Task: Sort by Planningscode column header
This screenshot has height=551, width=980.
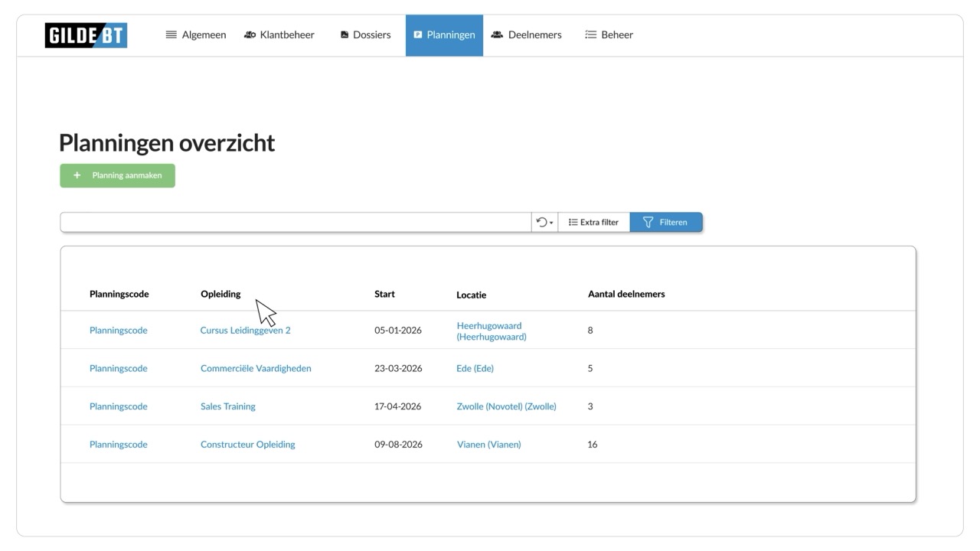Action: [x=119, y=294]
